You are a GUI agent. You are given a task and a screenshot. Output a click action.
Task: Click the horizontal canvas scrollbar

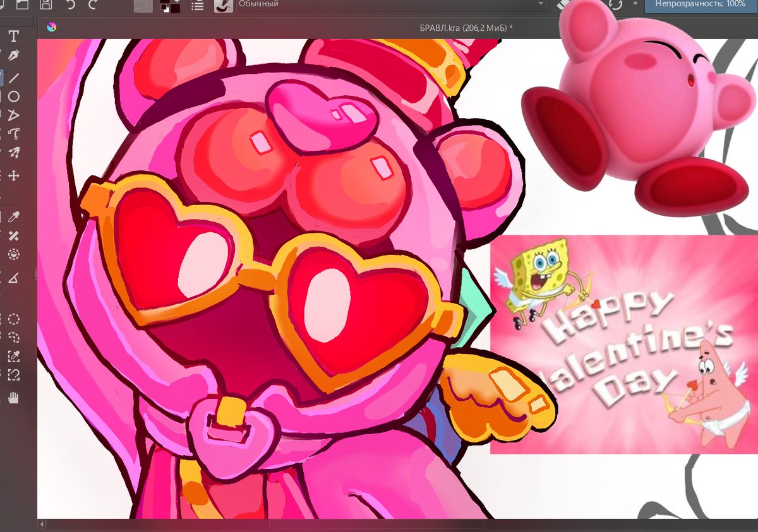point(379,524)
